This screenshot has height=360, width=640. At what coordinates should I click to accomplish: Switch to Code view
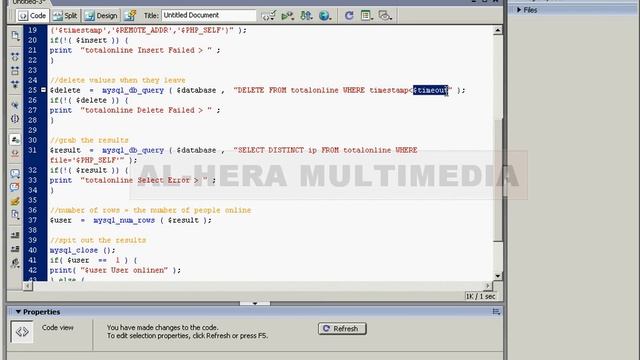tap(32, 16)
